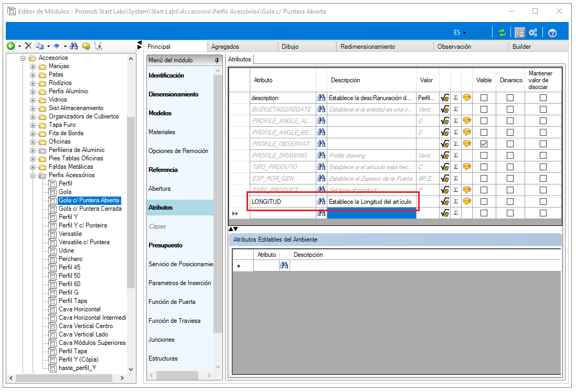This screenshot has height=392, width=576.
Task: Open the help question mark icon
Action: click(x=552, y=33)
